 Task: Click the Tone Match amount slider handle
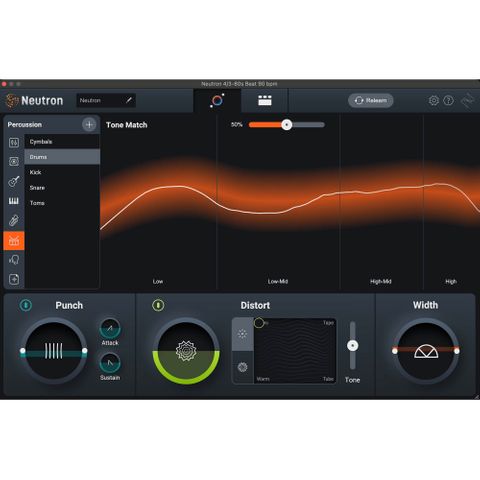click(x=286, y=125)
